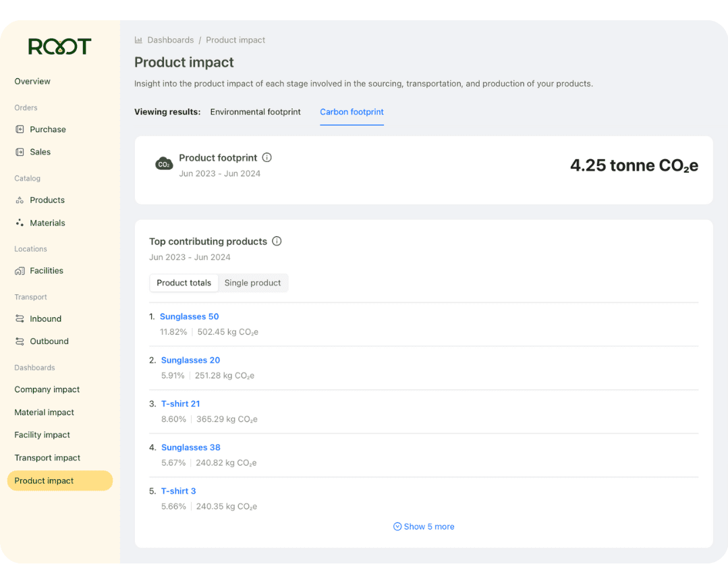The width and height of the screenshot is (728, 581).
Task: Select the Purchase orders icon
Action: [19, 129]
